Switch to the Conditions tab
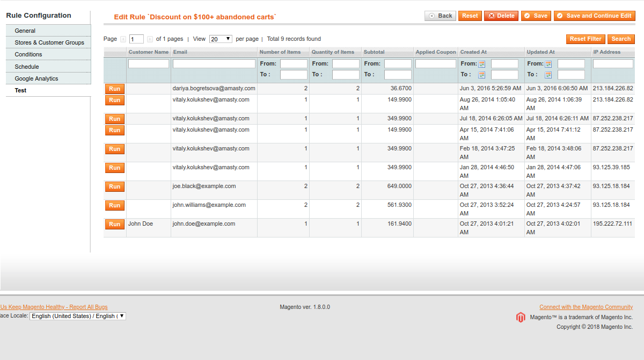The image size is (644, 360). (x=28, y=54)
